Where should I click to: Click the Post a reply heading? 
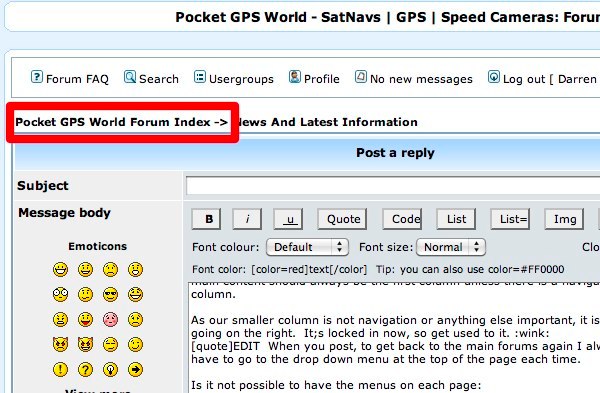coord(395,153)
